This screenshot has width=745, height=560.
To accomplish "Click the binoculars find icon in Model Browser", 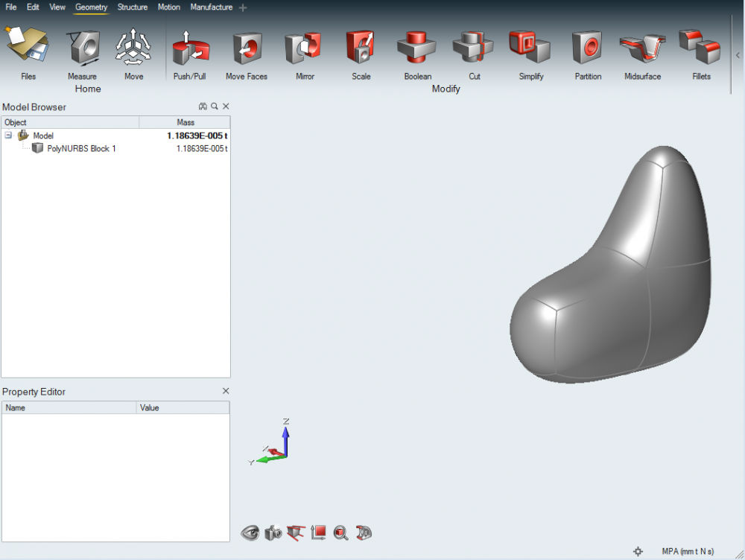I will point(203,106).
